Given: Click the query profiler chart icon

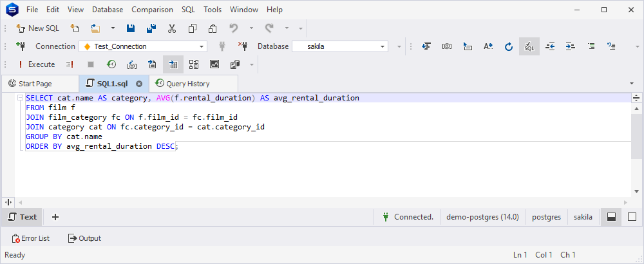Looking at the screenshot, I should 214,64.
